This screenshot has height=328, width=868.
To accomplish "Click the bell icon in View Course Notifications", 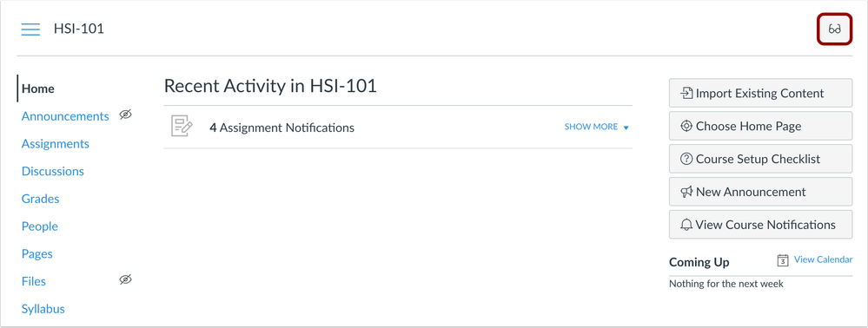I will 686,225.
